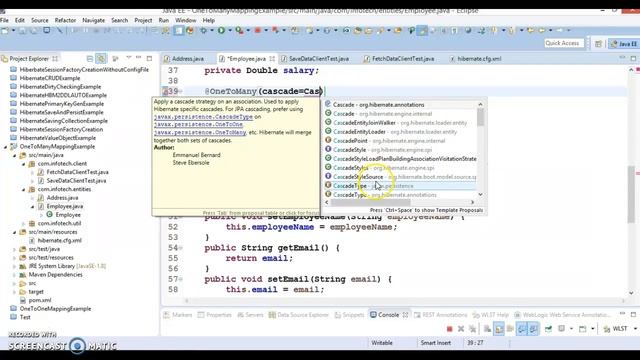Maximize the editor area icon

pos(633,58)
